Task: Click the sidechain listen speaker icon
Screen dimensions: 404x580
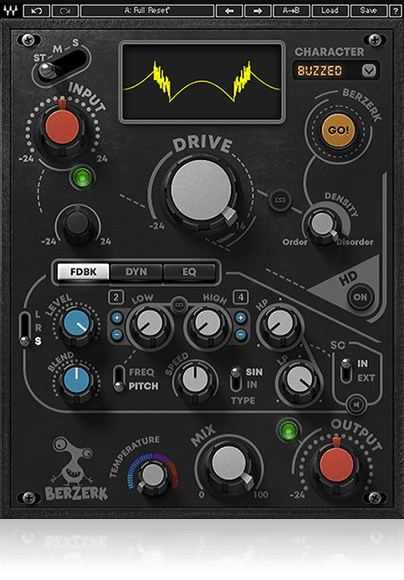Action: pos(356,405)
